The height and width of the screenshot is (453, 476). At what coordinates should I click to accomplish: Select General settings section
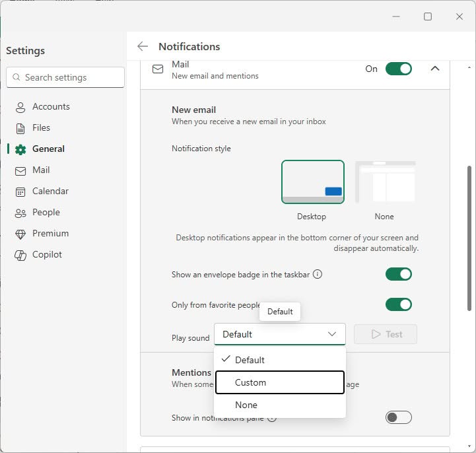pos(48,149)
